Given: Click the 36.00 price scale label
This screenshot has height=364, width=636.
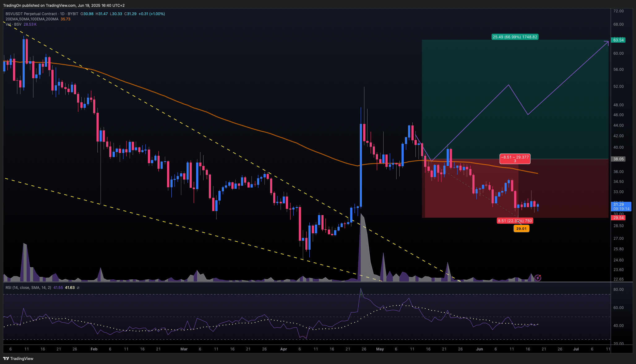Looking at the screenshot, I should pos(618,172).
